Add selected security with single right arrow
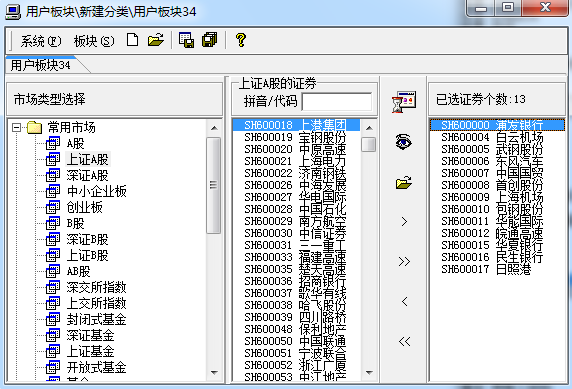 [404, 222]
